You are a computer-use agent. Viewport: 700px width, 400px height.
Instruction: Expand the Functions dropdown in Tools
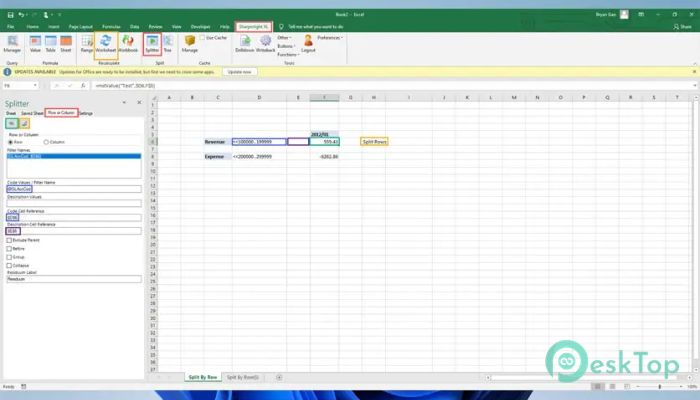click(x=288, y=55)
